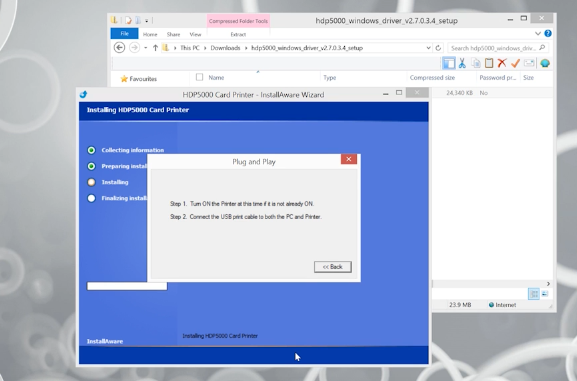Switch to large icons view in Explorer status bar
This screenshot has height=381, width=577.
coord(545,294)
